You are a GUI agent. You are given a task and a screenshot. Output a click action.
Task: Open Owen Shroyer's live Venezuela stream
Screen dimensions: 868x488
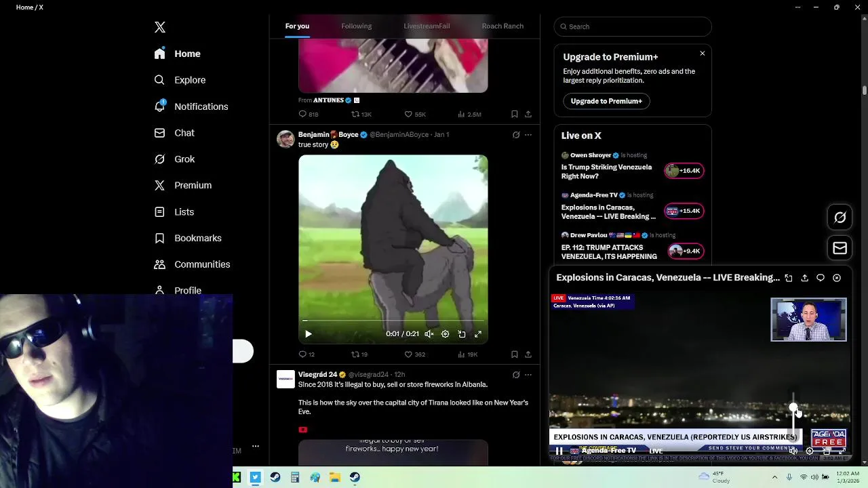(x=633, y=166)
